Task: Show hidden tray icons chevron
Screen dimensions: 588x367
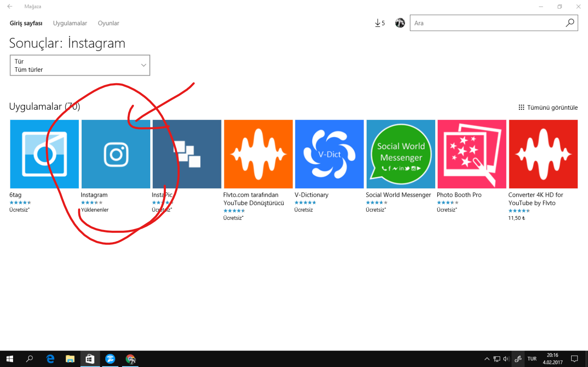Action: click(x=487, y=359)
